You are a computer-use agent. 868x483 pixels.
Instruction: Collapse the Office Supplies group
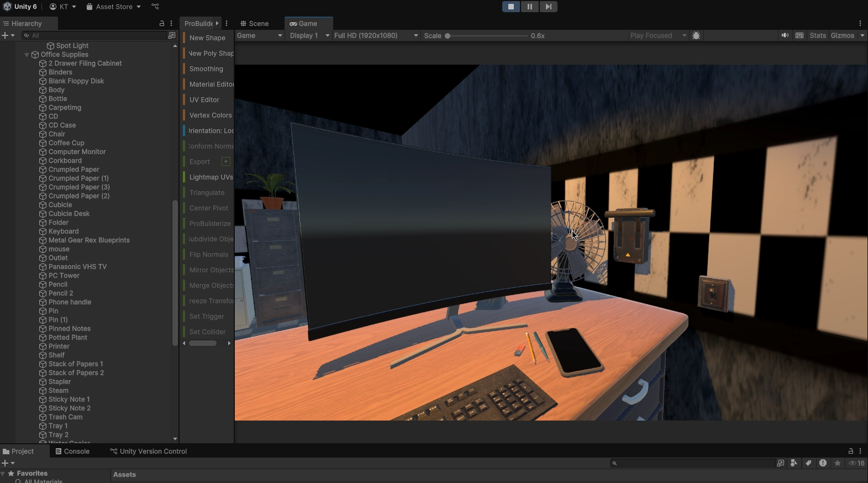coord(27,55)
